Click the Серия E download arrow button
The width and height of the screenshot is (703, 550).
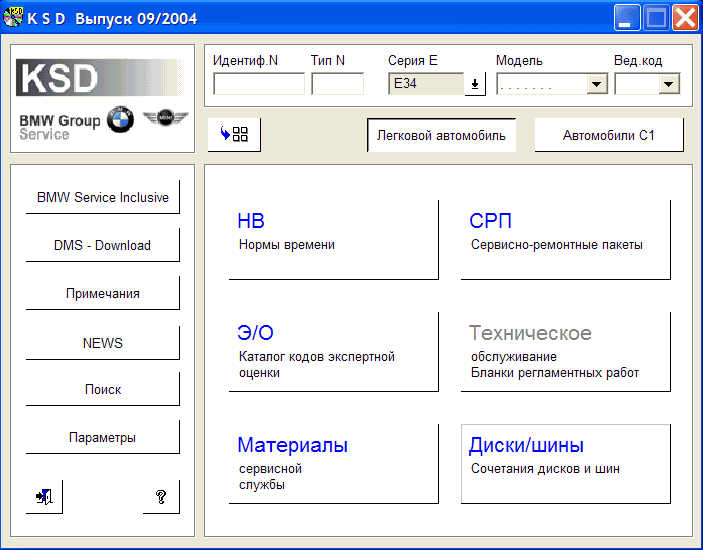475,84
